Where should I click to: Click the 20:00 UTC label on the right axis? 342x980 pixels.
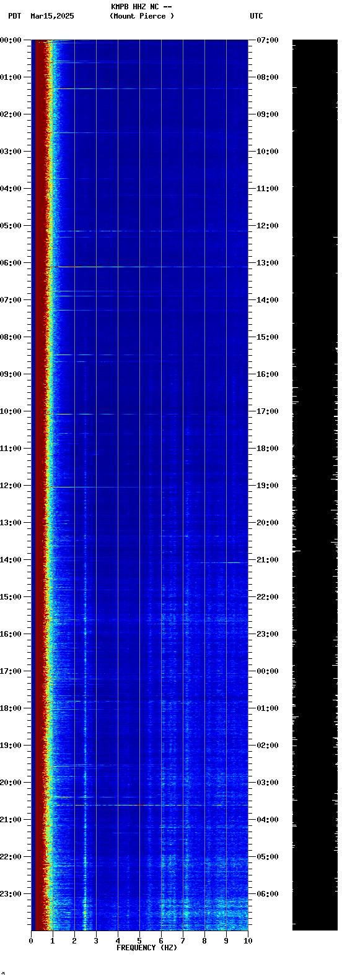click(268, 523)
